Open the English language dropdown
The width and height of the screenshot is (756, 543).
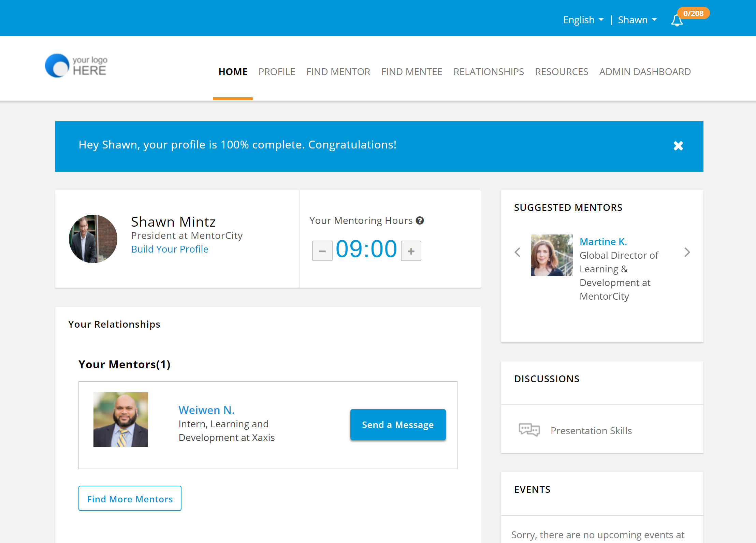[x=583, y=20]
